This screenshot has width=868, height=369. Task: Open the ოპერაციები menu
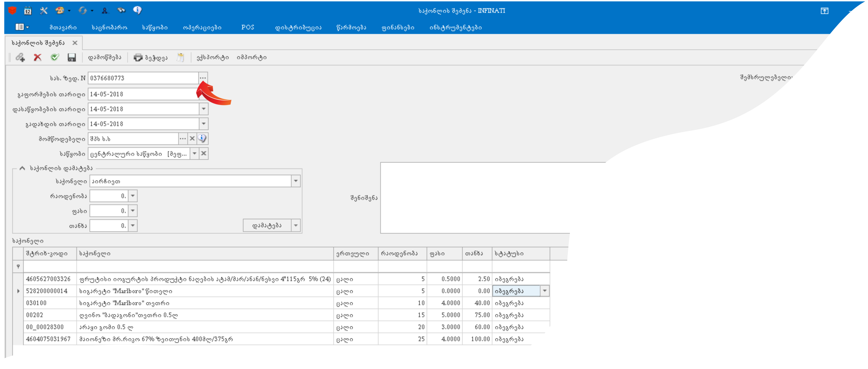pyautogui.click(x=202, y=28)
